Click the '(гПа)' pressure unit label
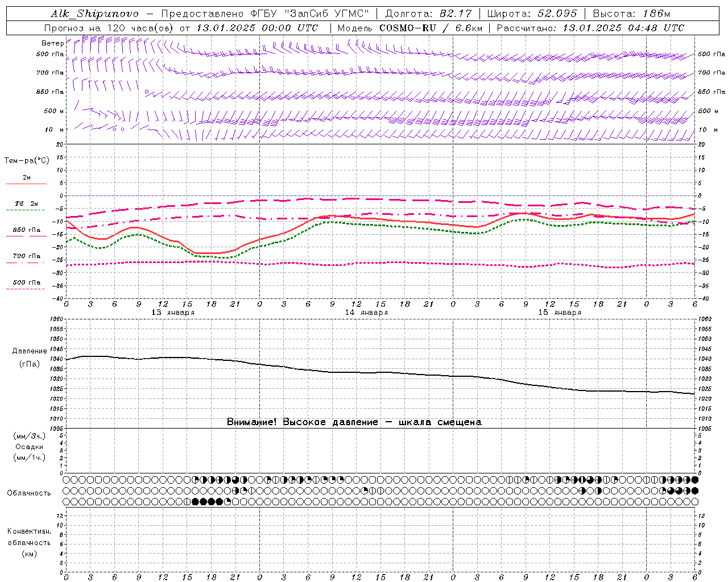Viewport: 728px width, 582px height. coord(30,364)
